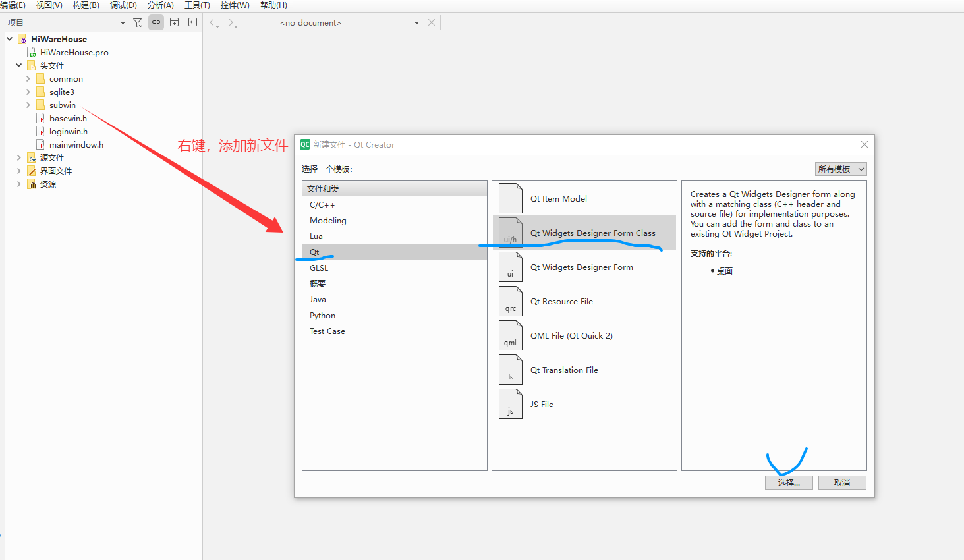This screenshot has width=964, height=560.
Task: Expand the common folder
Action: [28, 78]
